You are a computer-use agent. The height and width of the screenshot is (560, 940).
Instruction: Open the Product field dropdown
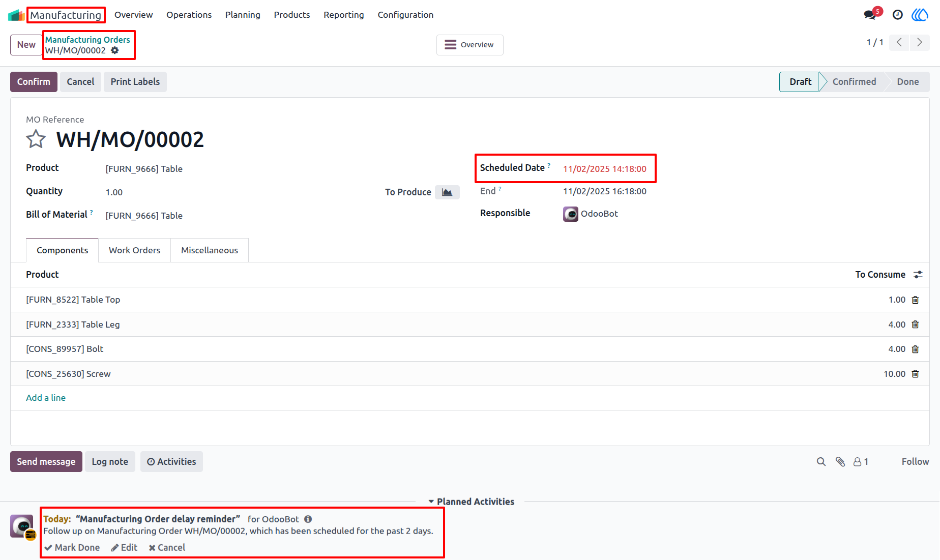pos(144,169)
